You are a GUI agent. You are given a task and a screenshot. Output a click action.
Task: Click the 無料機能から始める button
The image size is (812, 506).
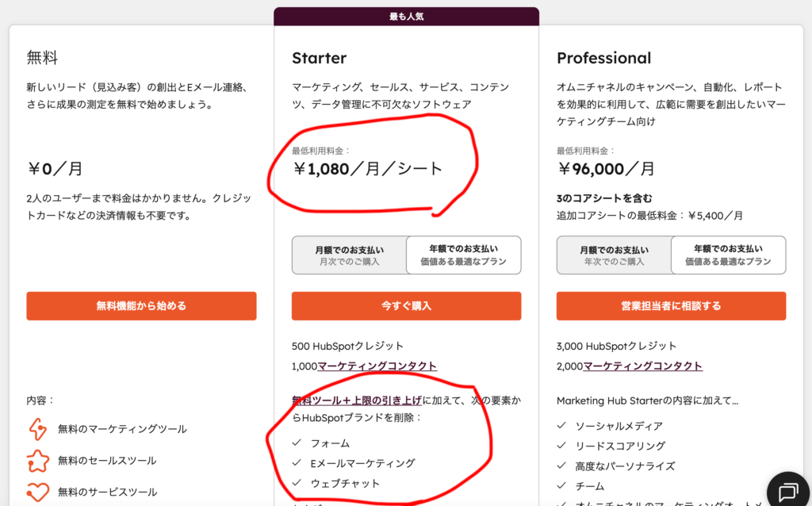click(x=141, y=306)
